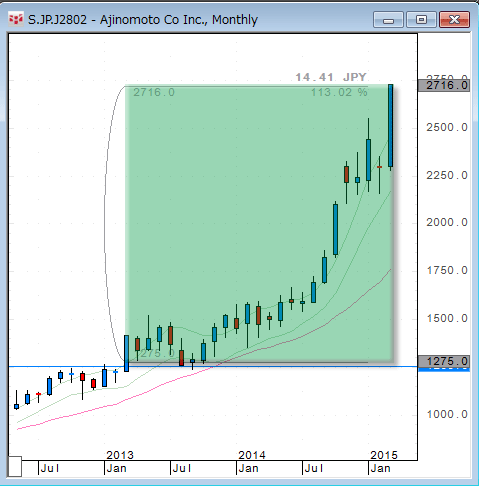479x486 pixels.
Task: Click the small square box at chart bottom-left corner
Action: tap(15, 466)
